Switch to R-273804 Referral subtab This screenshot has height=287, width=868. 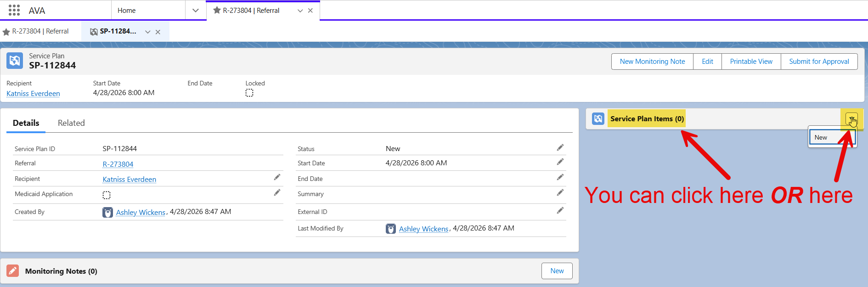(x=40, y=31)
